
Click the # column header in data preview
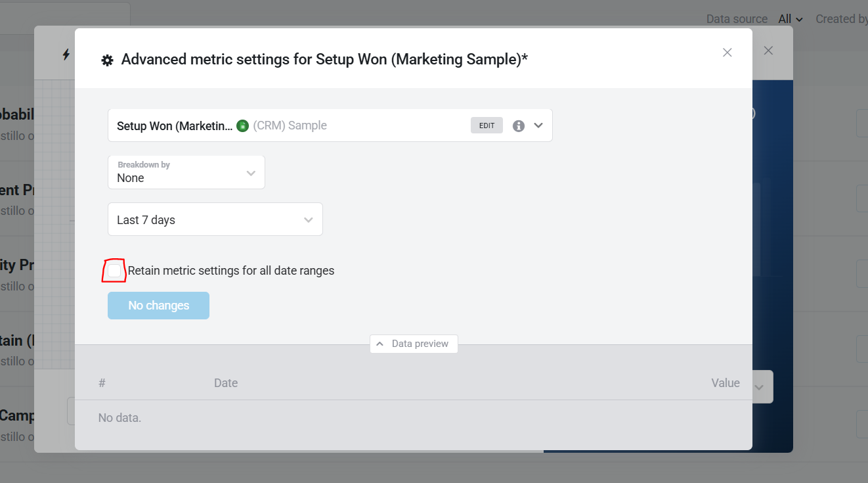102,383
